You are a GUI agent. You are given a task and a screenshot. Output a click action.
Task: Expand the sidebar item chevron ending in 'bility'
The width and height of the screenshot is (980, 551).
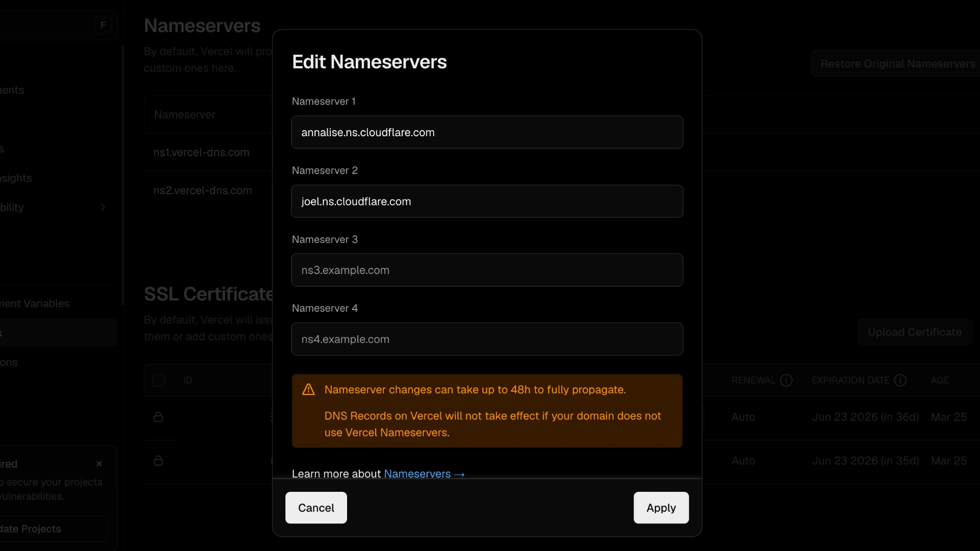(x=103, y=207)
